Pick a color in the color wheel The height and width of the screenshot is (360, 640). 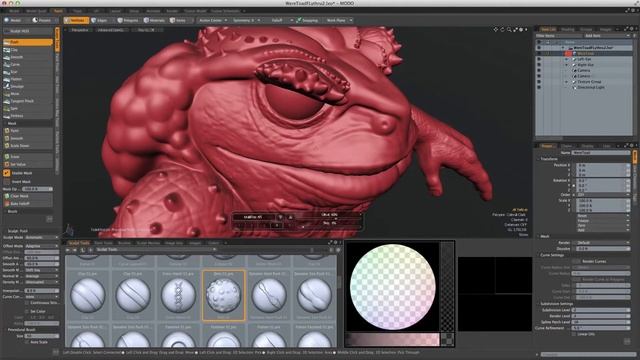coord(392,287)
